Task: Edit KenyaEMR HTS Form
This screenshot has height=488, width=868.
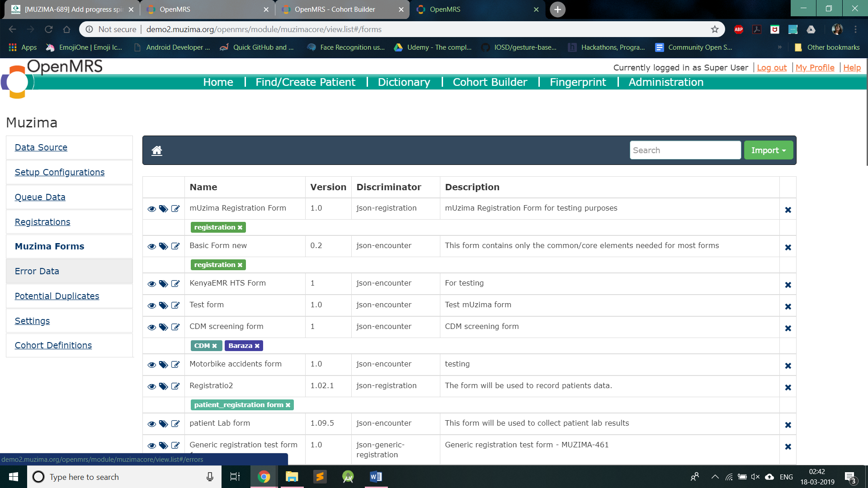Action: (175, 283)
